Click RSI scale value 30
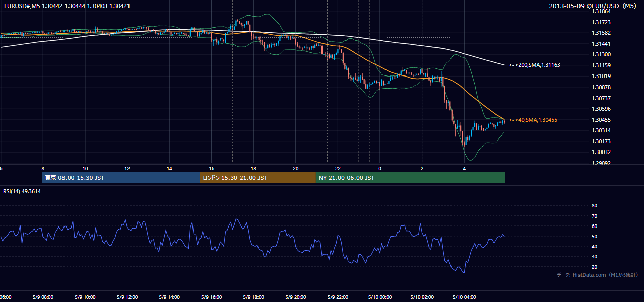 click(594, 257)
